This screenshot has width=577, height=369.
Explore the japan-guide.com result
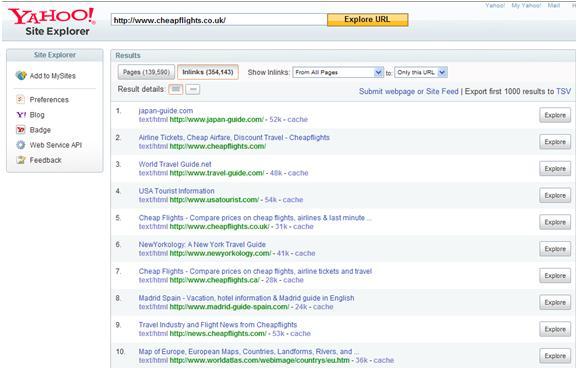(x=555, y=115)
